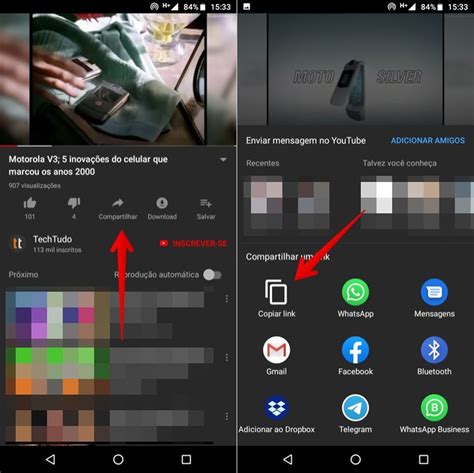Subscribe with the INSCREVER-SE button

(x=193, y=244)
